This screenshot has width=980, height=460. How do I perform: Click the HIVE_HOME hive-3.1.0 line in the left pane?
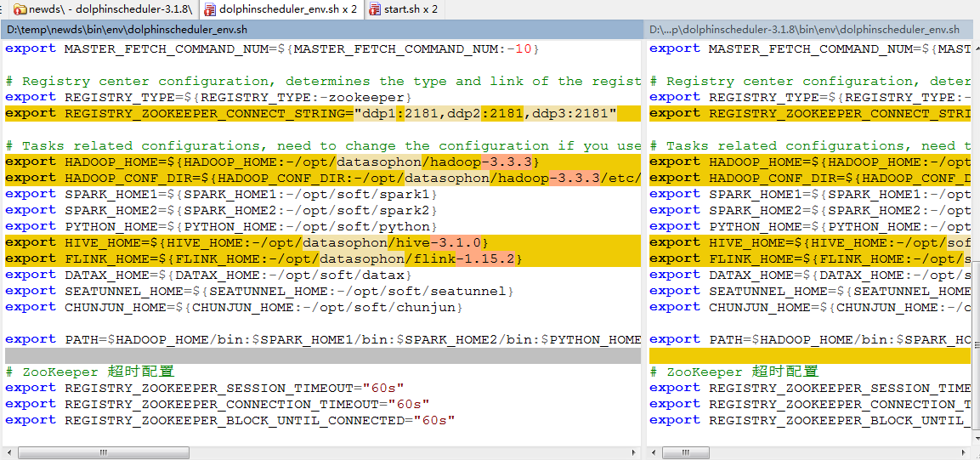pyautogui.click(x=322, y=242)
